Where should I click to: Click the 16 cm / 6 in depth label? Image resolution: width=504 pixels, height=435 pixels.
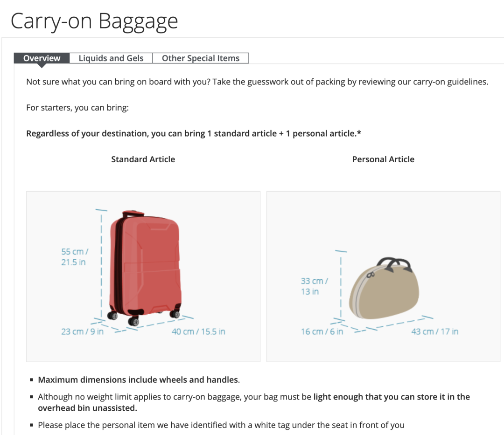point(322,331)
